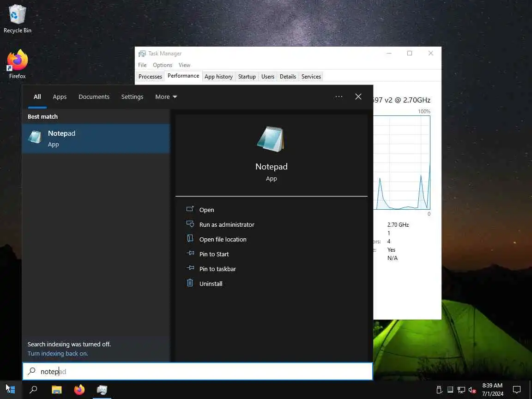Screen dimensions: 532x399
Task: Open the Services tab in Task Manager
Action: click(x=311, y=76)
